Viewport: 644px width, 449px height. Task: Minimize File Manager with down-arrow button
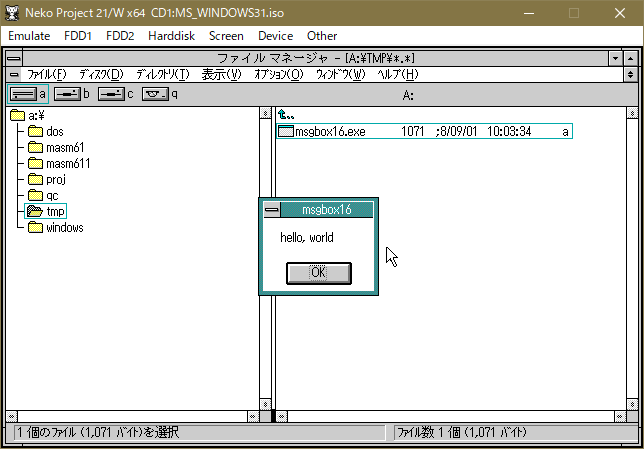(x=615, y=58)
